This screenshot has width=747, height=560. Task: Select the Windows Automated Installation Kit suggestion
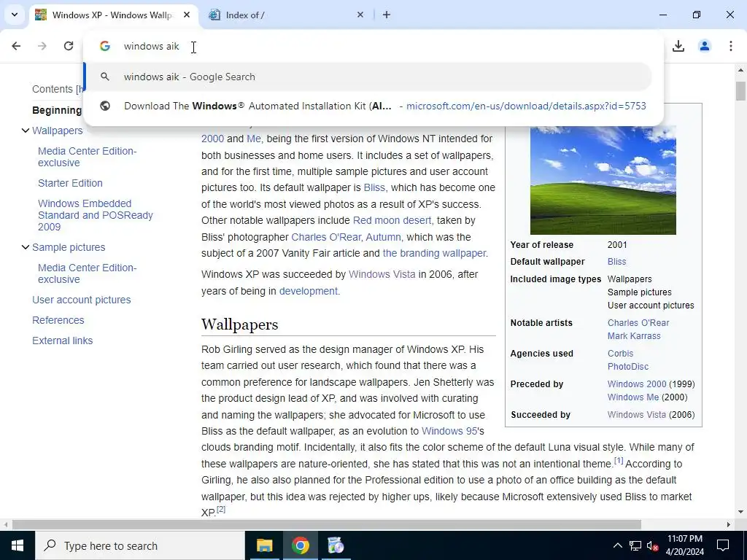coord(368,106)
